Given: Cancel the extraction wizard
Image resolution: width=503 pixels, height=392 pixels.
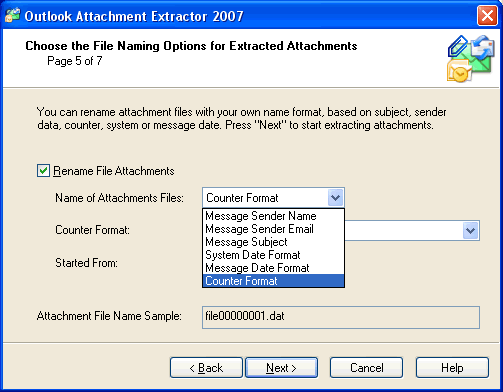Looking at the screenshot, I should pos(366,368).
